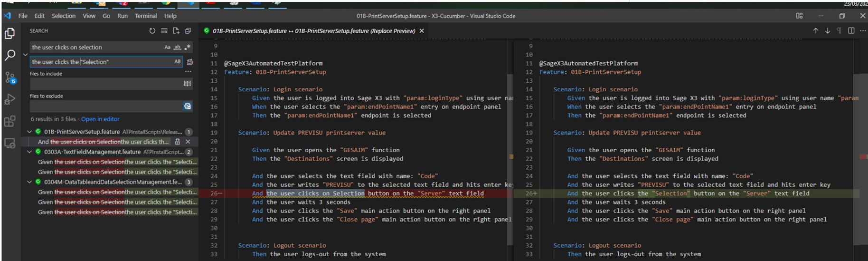Collapse all search results icon

click(x=188, y=31)
